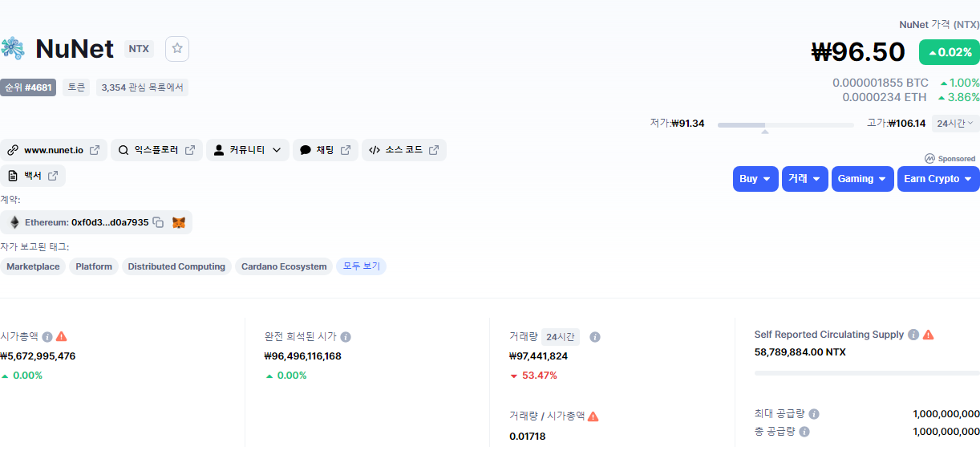The height and width of the screenshot is (463, 980).
Task: Click the volume/market cap ratio 0.01718
Action: 527,437
